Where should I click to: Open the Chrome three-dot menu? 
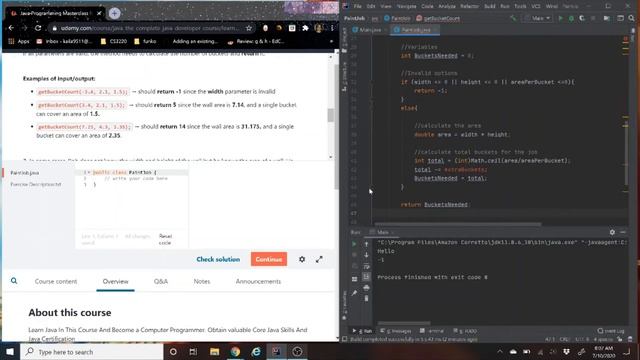(x=332, y=28)
